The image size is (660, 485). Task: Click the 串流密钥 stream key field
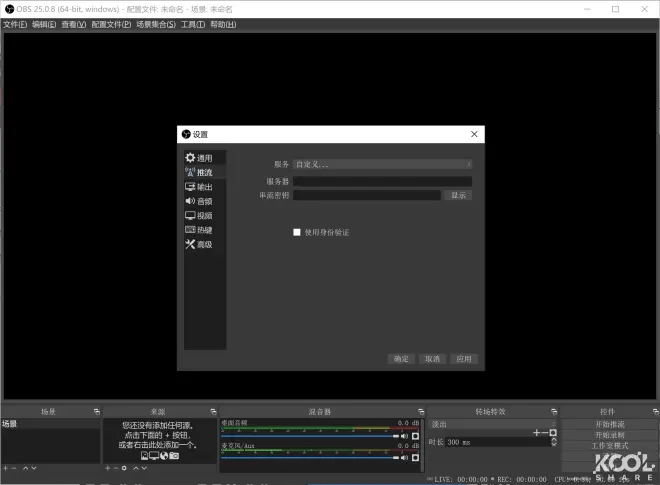367,195
